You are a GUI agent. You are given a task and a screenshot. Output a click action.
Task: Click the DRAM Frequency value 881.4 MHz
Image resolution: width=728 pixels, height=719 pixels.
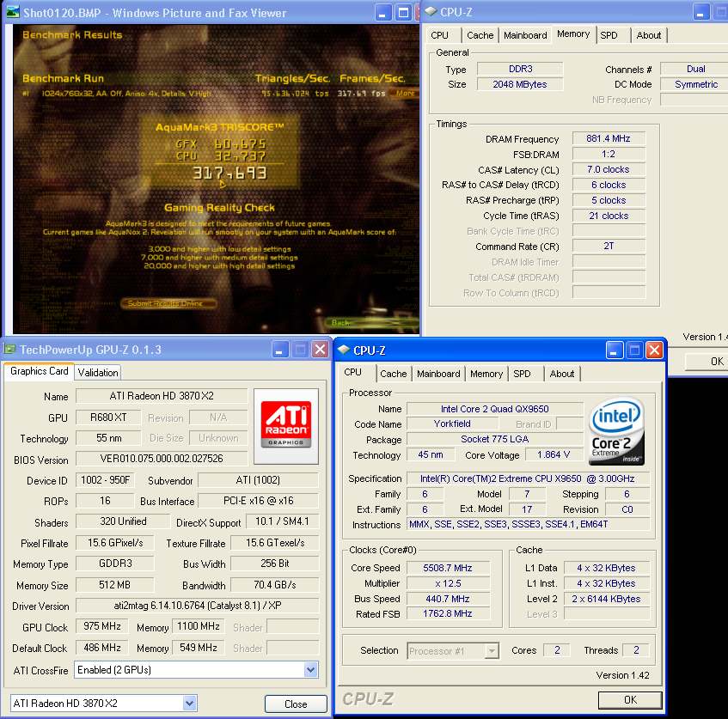[x=609, y=138]
